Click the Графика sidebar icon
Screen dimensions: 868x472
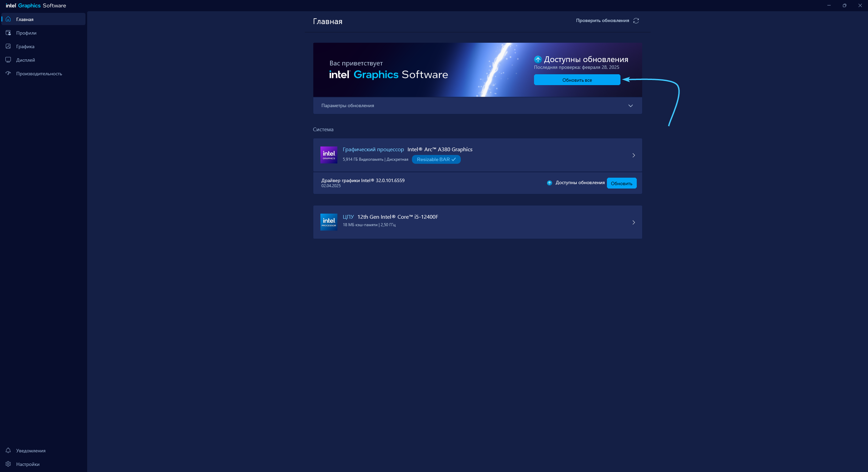[8, 46]
